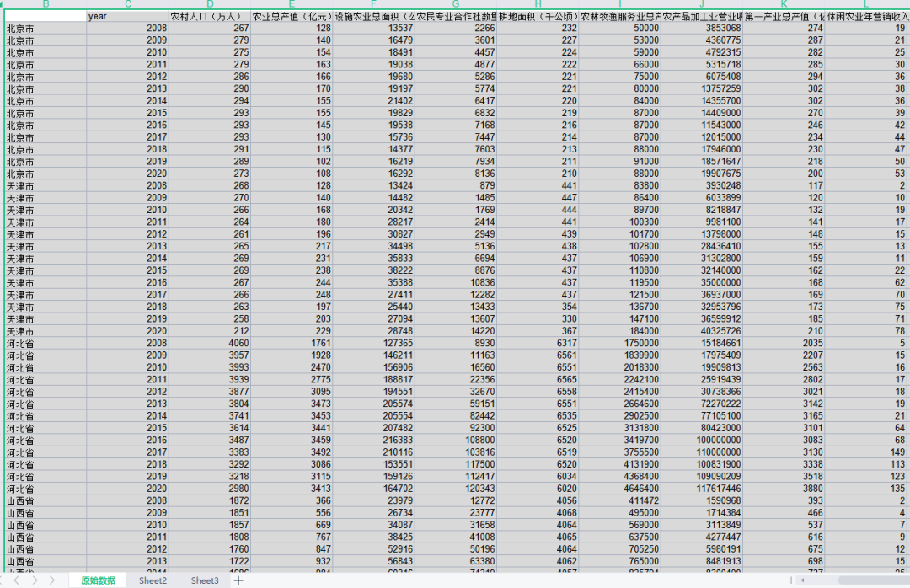Jump to last sheet with the end arrow

52,580
